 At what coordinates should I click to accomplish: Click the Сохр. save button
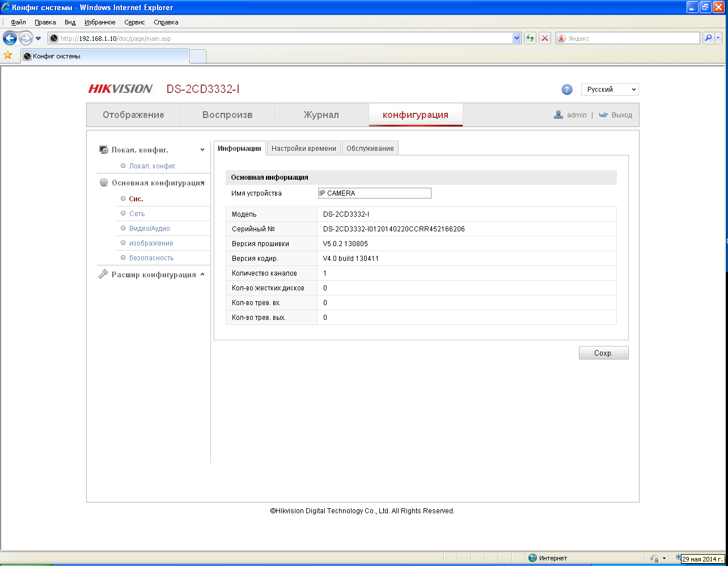pyautogui.click(x=603, y=353)
